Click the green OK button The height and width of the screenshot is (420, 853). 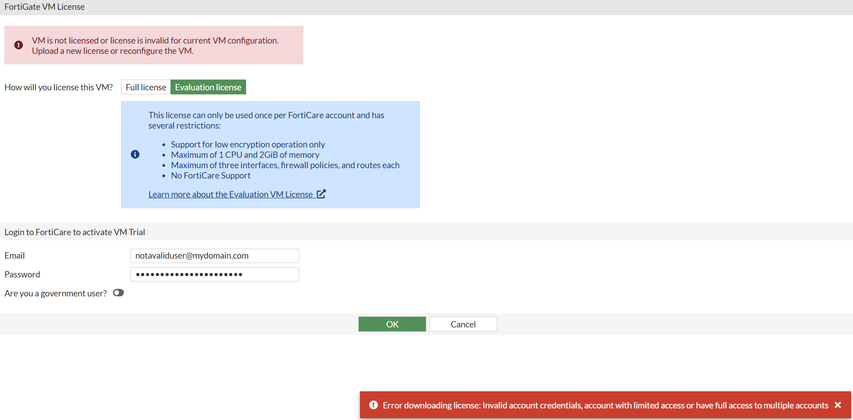(x=392, y=324)
